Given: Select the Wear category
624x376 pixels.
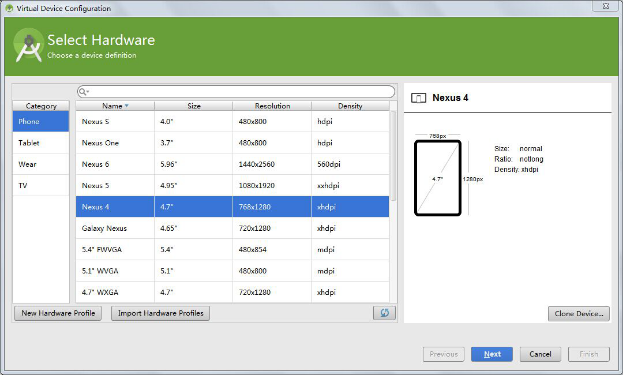Looking at the screenshot, I should (x=41, y=164).
